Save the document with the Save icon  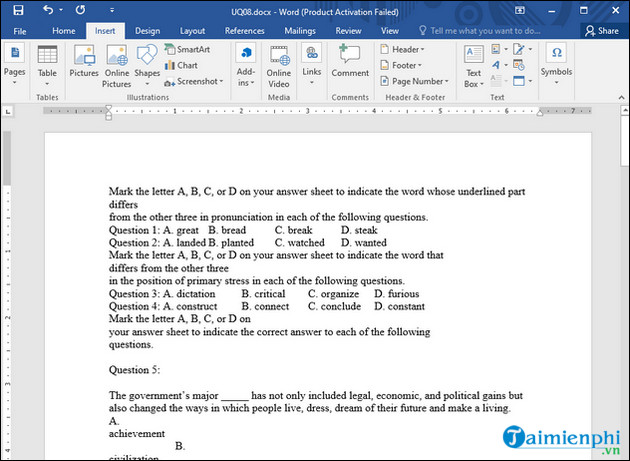[x=18, y=10]
